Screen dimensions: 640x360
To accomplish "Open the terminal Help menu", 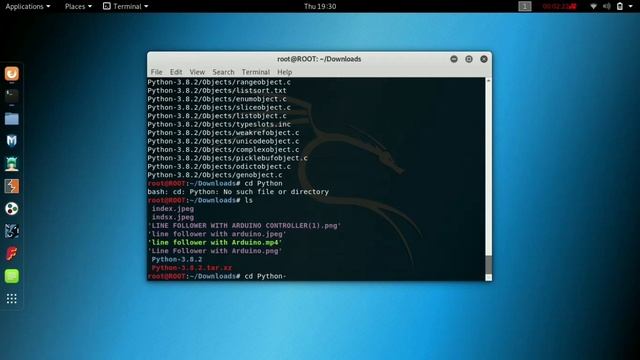I will (x=284, y=72).
